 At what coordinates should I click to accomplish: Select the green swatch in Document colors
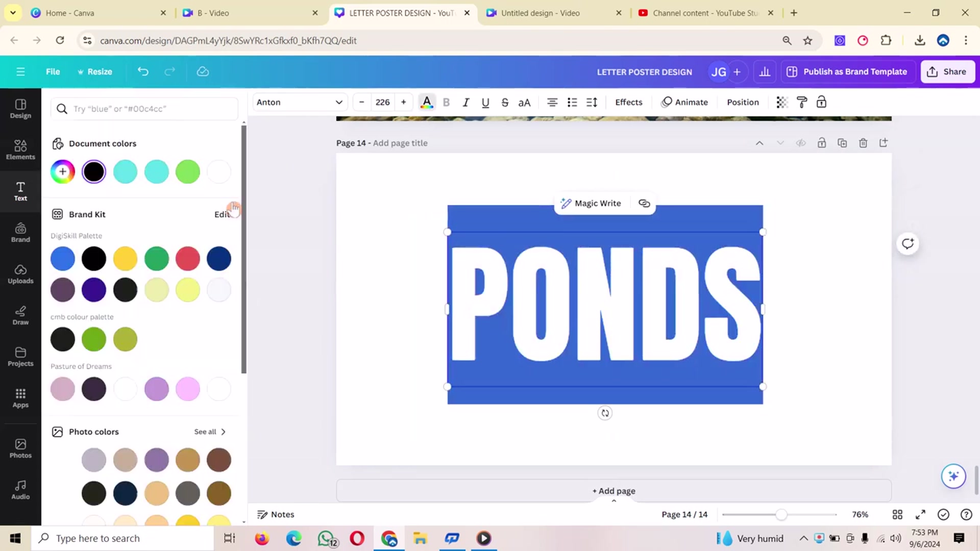coord(188,171)
